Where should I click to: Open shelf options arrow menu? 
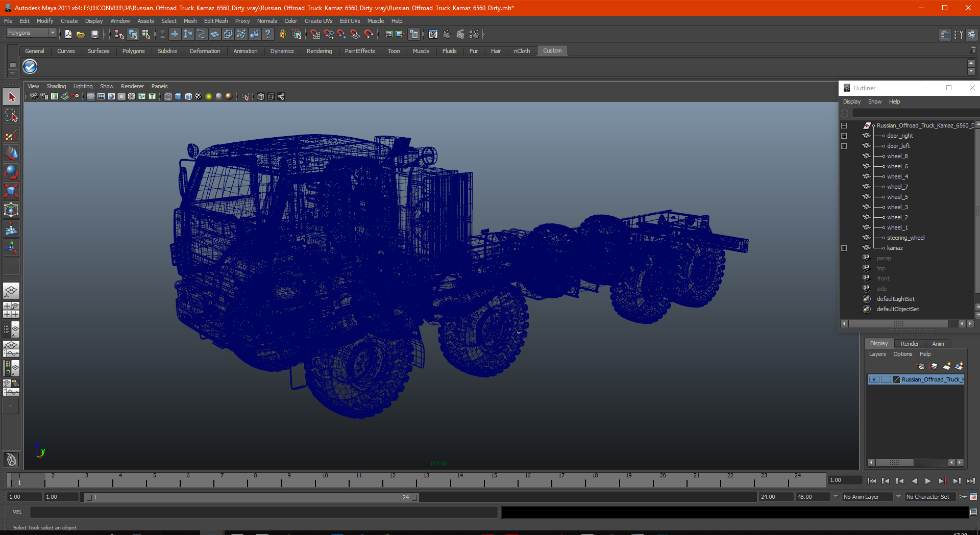pyautogui.click(x=12, y=73)
